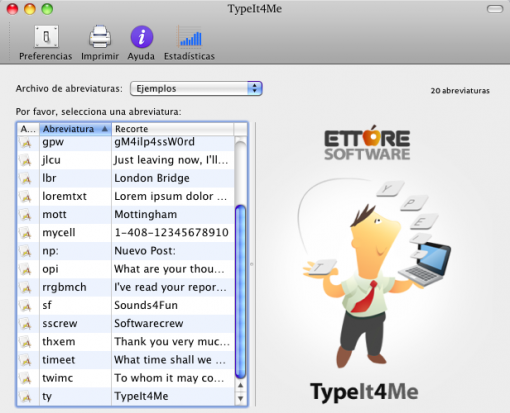The image size is (510, 413).
Task: Click the split-view divider handle dot
Action: [x=252, y=264]
